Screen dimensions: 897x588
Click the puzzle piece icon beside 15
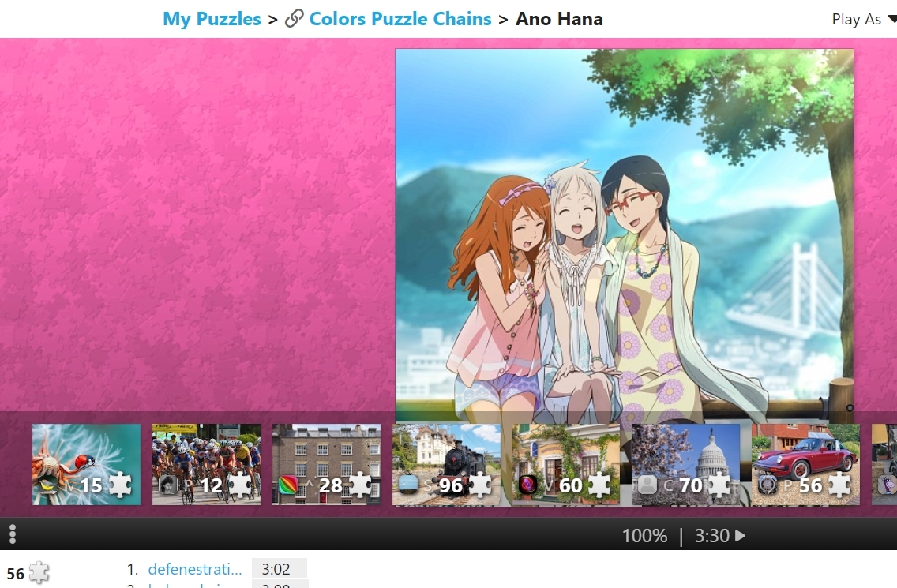coord(120,485)
